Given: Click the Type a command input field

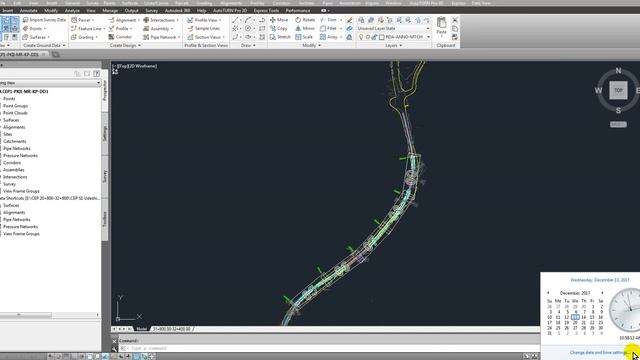Looking at the screenshot, I should coord(329,348).
